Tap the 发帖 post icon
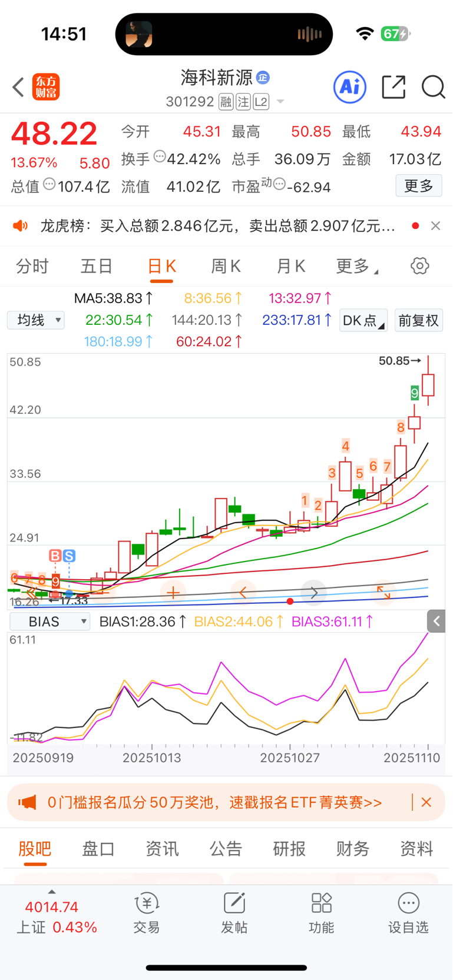The width and height of the screenshot is (453, 980). click(234, 913)
